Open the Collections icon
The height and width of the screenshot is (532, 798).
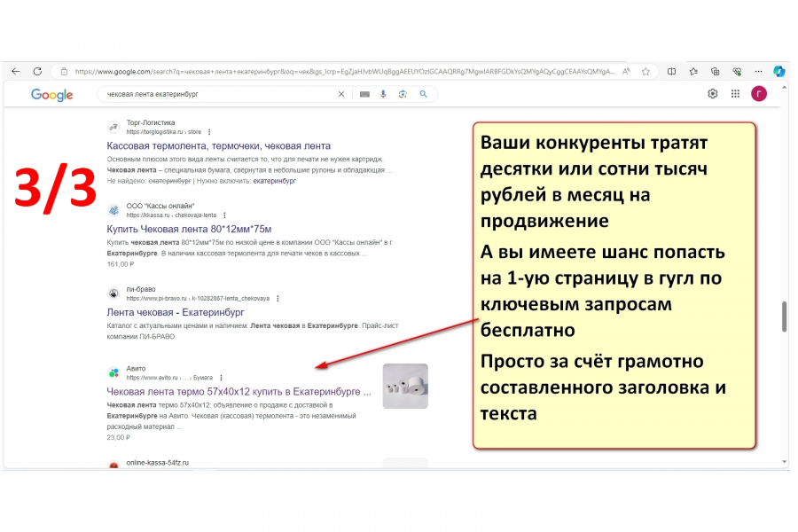715,71
